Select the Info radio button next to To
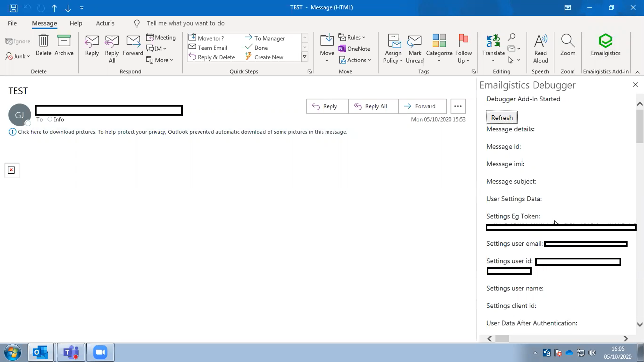 (50, 119)
